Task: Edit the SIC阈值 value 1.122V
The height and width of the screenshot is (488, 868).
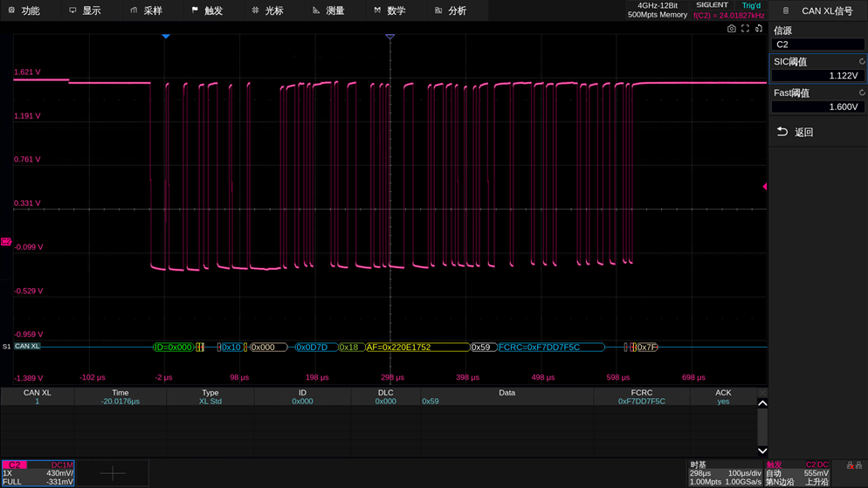Action: click(x=817, y=76)
